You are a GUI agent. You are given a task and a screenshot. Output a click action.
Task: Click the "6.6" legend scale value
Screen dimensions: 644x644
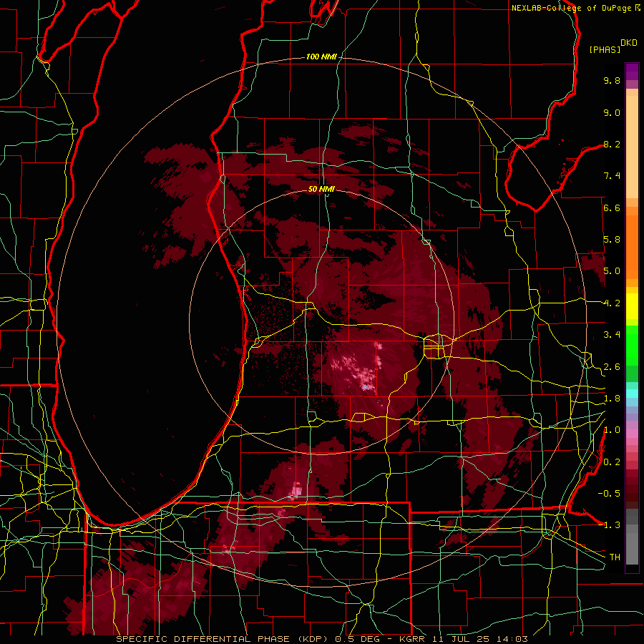click(612, 208)
